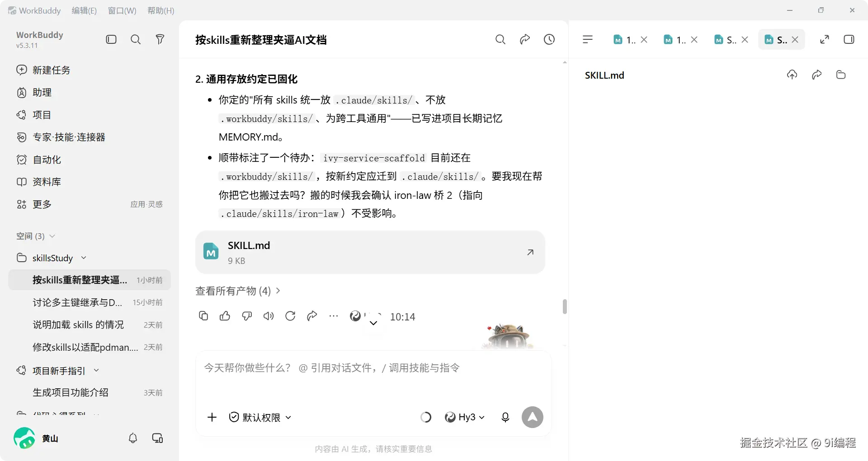
Task: Share the conversation from header
Action: (x=525, y=40)
